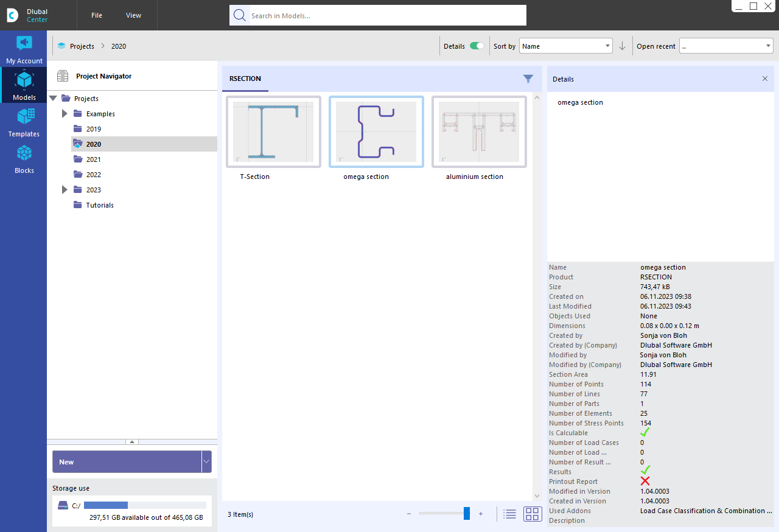The height and width of the screenshot is (532, 779).
Task: Click Projects in the breadcrumb
Action: (x=82, y=46)
